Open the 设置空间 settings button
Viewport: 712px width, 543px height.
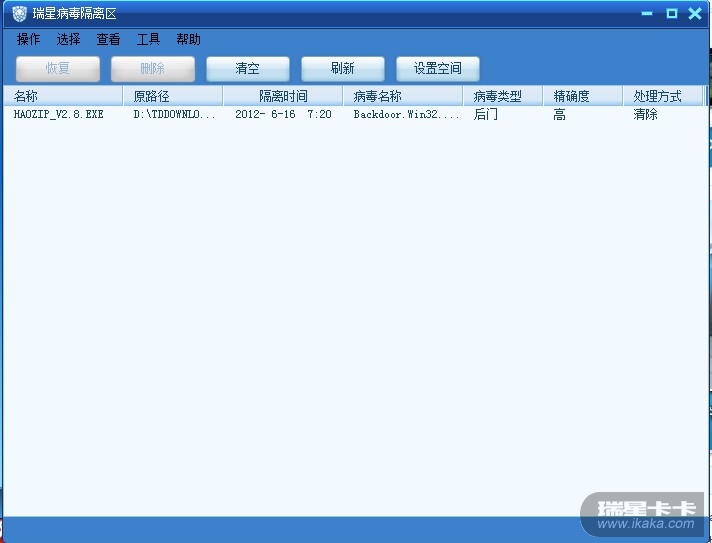pos(438,69)
